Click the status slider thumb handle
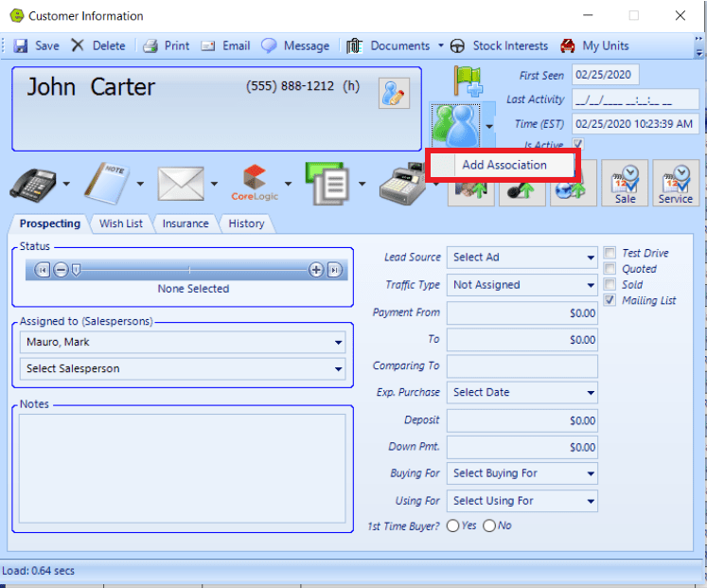 click(77, 270)
